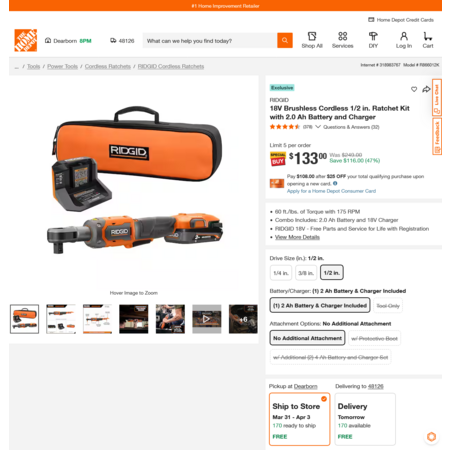This screenshot has width=450, height=450.
Task: Select the 3/8 in. drive size
Action: 306,273
